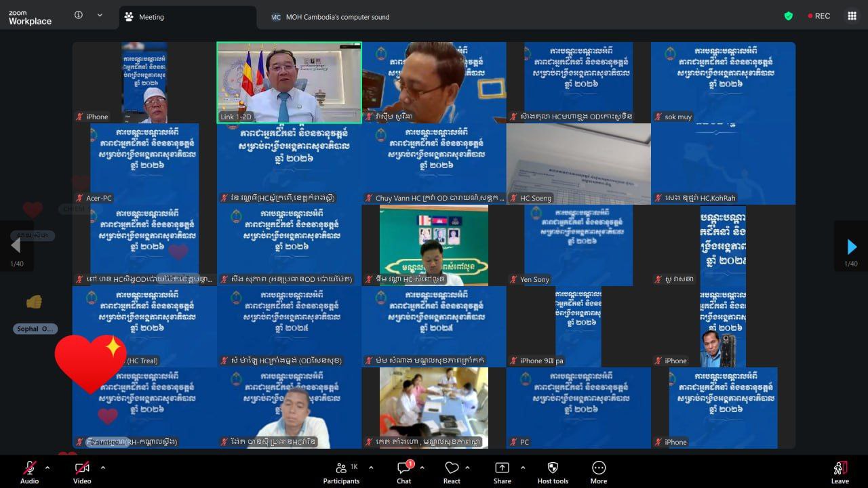Select the Link 1-2D speaker video tile
868x488 pixels.
point(289,83)
